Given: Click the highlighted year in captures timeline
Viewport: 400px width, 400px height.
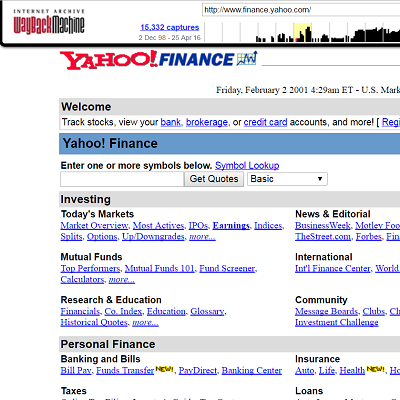Looking at the screenshot, I should [303, 32].
